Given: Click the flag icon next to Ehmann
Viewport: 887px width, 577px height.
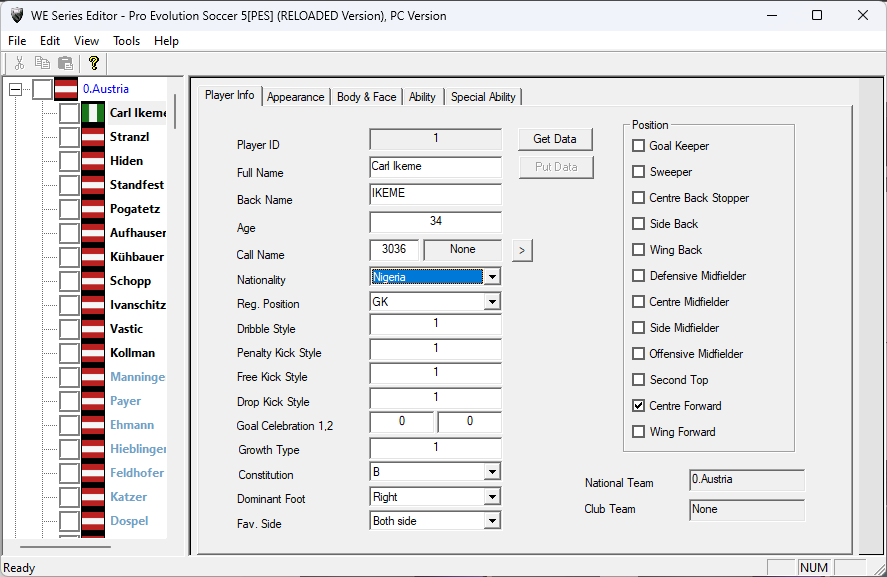Looking at the screenshot, I should tap(93, 425).
